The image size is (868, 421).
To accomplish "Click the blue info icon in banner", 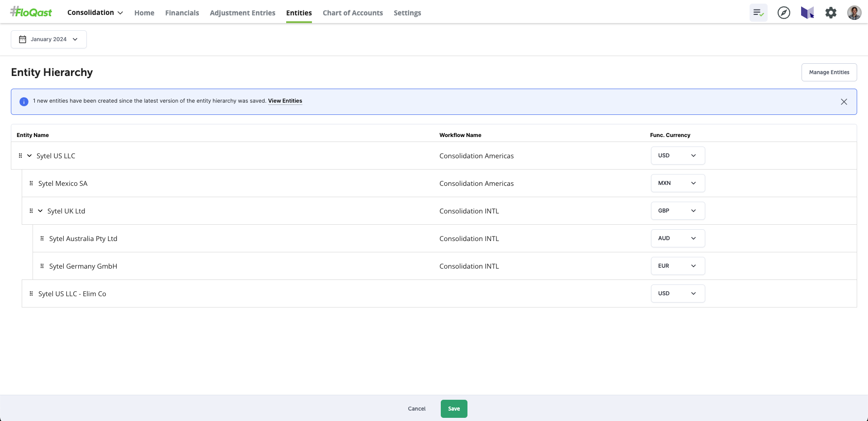I will point(24,102).
